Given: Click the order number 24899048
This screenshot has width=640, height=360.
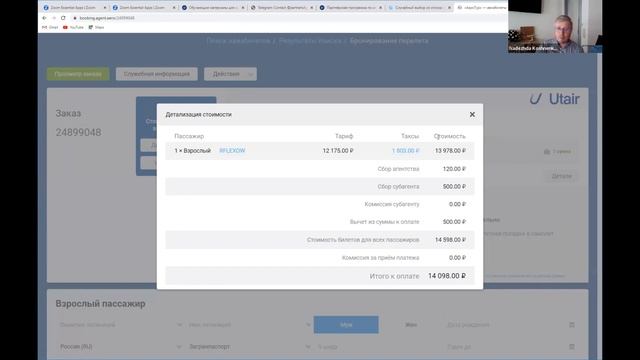Looking at the screenshot, I should click(x=78, y=132).
